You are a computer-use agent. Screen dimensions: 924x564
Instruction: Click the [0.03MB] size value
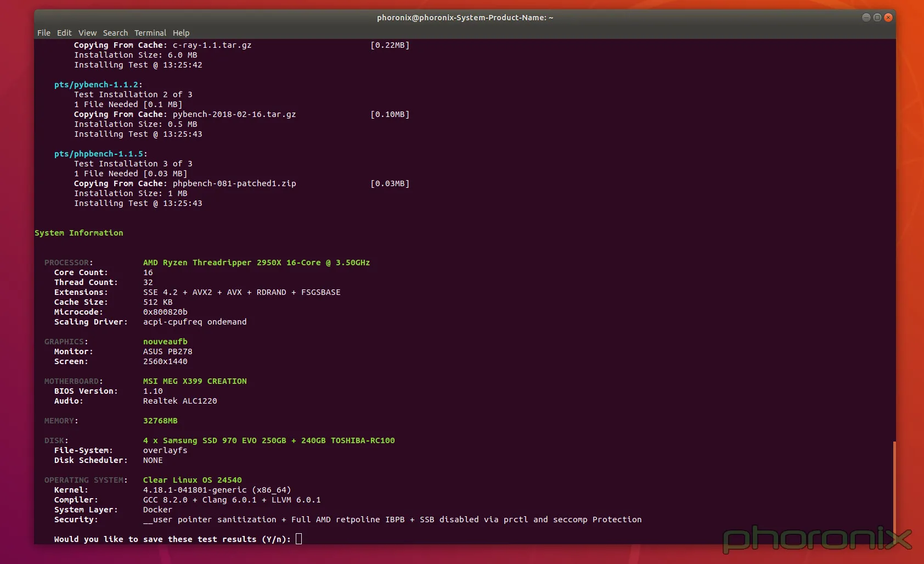[x=390, y=183]
